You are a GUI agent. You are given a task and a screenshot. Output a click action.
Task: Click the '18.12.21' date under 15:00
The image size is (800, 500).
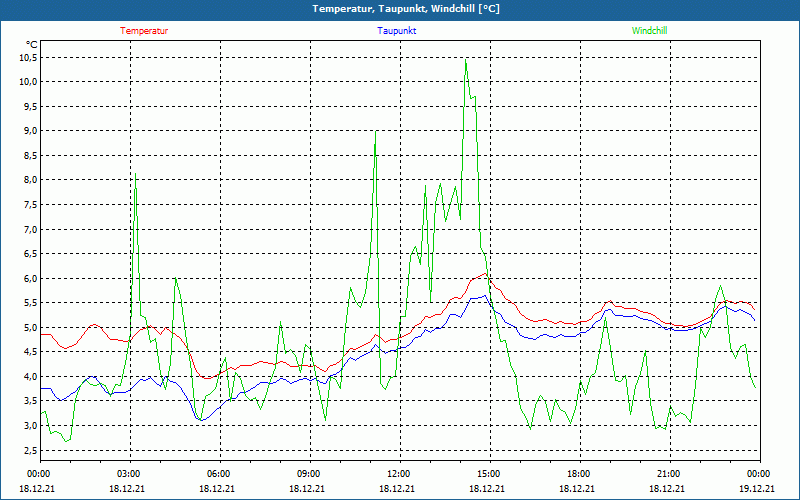[x=487, y=488]
